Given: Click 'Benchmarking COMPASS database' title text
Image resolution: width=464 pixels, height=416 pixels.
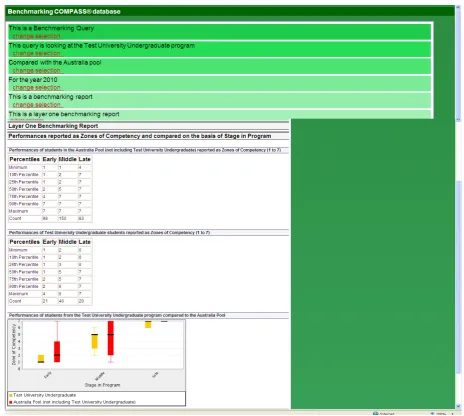Looking at the screenshot, I should click(64, 12).
